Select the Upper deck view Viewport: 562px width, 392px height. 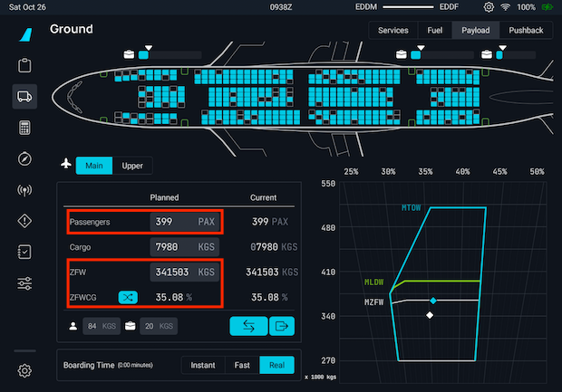[x=132, y=165]
